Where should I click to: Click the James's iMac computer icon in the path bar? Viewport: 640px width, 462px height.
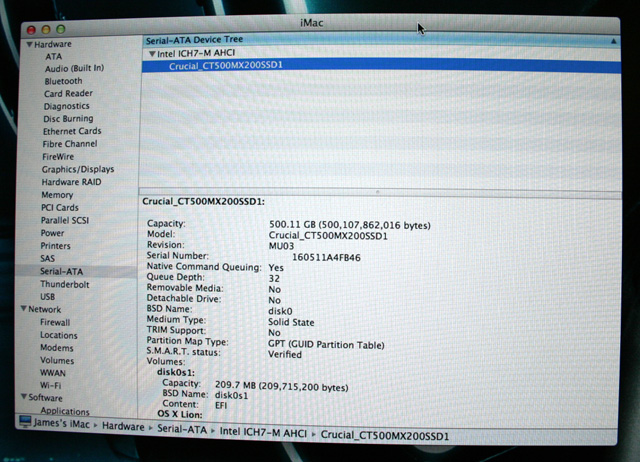25,421
